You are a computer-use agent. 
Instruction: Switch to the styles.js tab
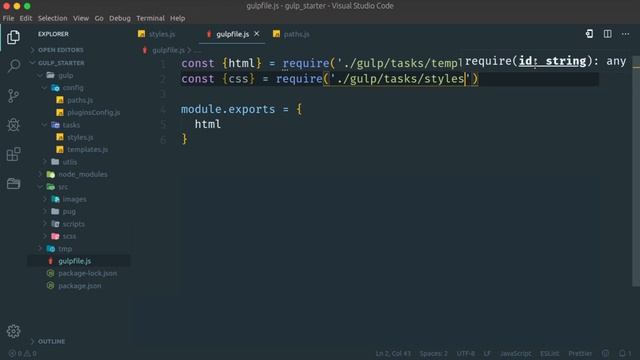[157, 34]
